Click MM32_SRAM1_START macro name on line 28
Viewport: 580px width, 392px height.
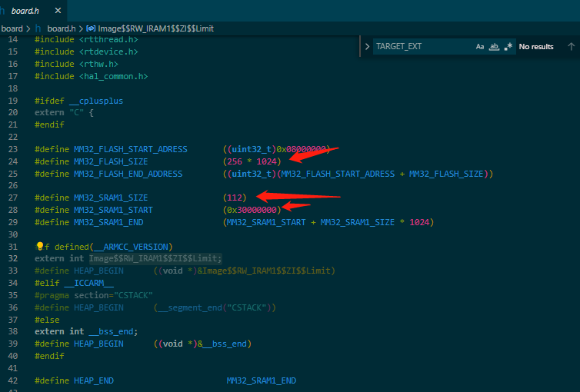pos(113,210)
